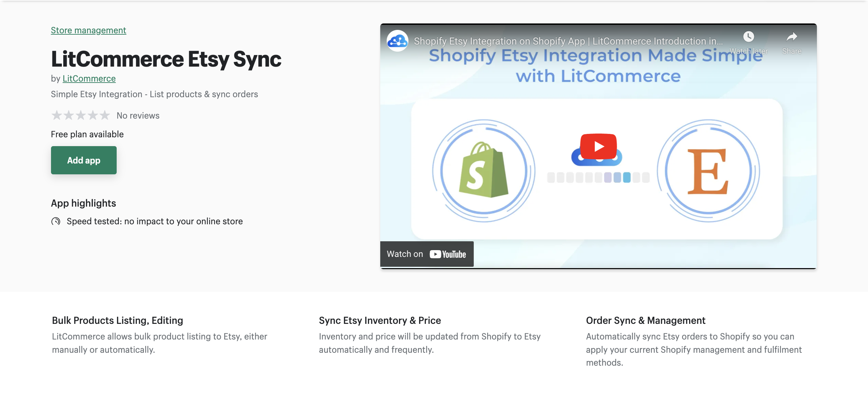Image resolution: width=868 pixels, height=401 pixels.
Task: Click Order Sync & Management heading
Action: pos(646,320)
